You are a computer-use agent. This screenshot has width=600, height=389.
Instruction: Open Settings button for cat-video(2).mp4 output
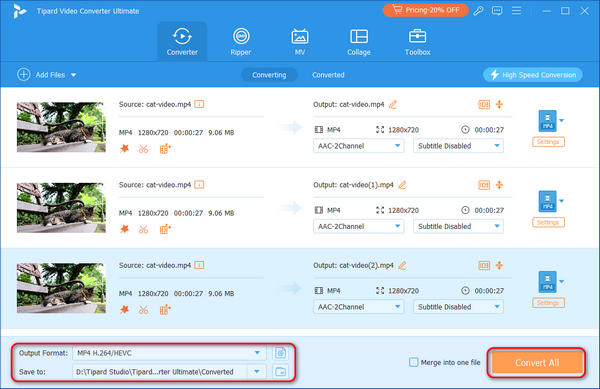548,303
